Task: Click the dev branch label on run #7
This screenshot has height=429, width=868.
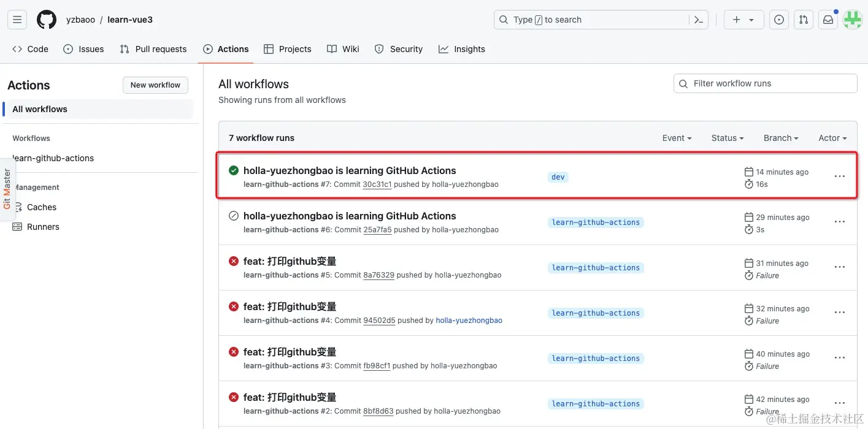Action: click(558, 177)
